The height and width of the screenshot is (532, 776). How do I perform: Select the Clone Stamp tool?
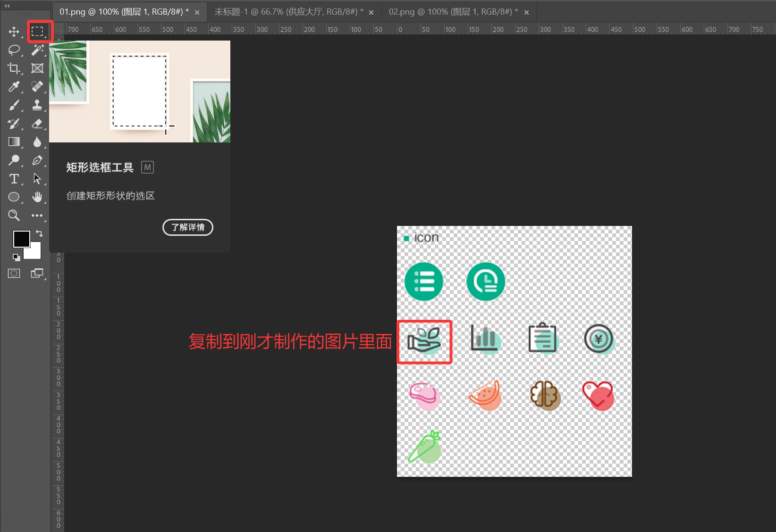[x=37, y=105]
